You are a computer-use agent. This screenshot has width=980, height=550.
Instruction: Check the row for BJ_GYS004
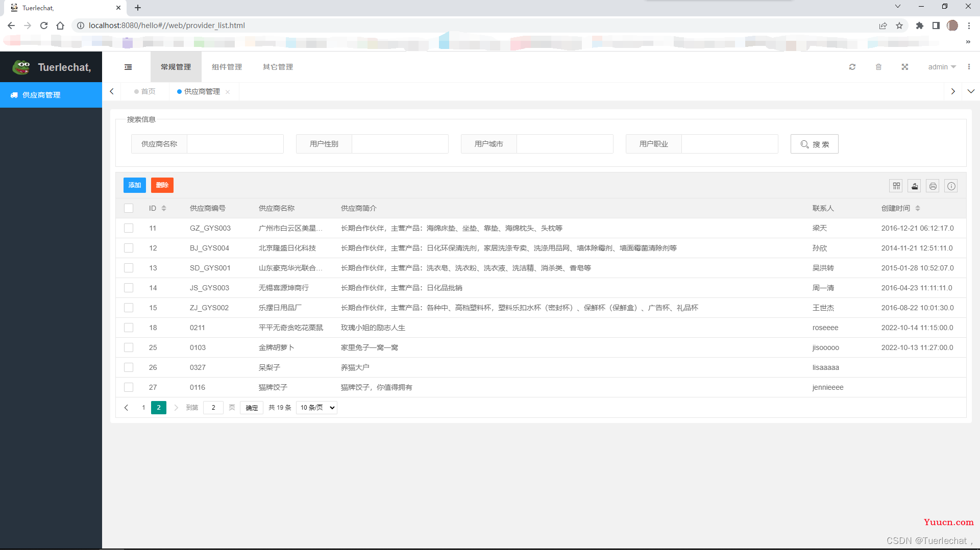[x=129, y=248]
